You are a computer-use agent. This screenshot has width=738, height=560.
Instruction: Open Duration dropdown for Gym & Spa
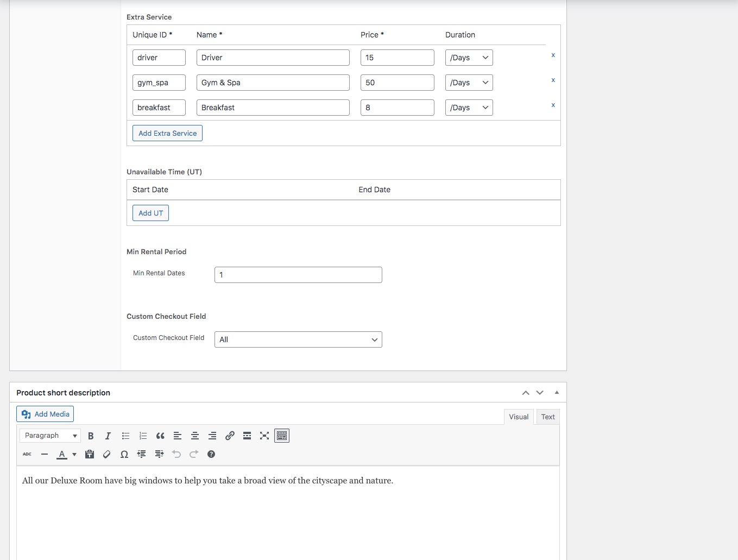coord(469,83)
